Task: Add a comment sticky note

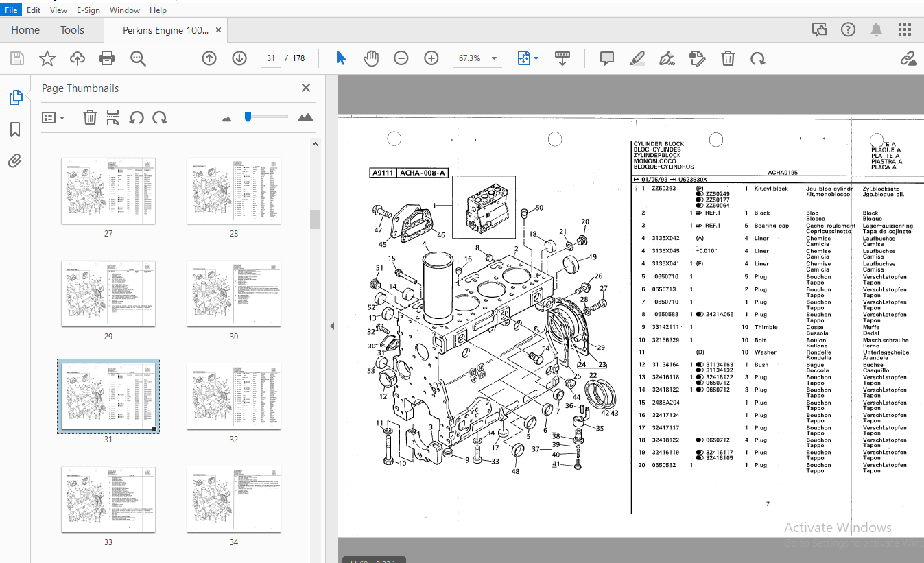Action: point(607,58)
